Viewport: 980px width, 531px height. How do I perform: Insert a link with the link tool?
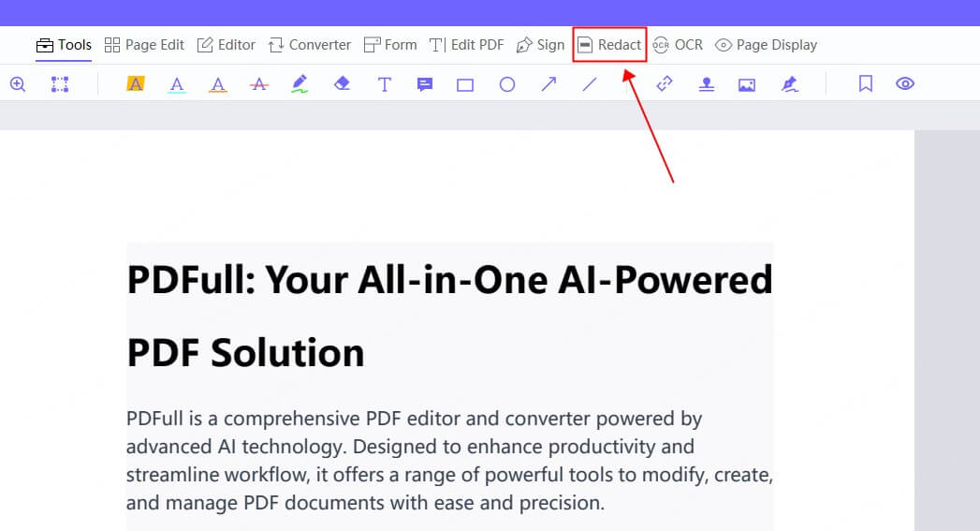point(665,84)
